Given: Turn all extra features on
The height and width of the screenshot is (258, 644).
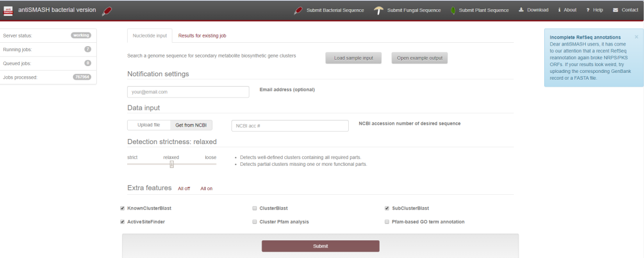Looking at the screenshot, I should point(206,189).
